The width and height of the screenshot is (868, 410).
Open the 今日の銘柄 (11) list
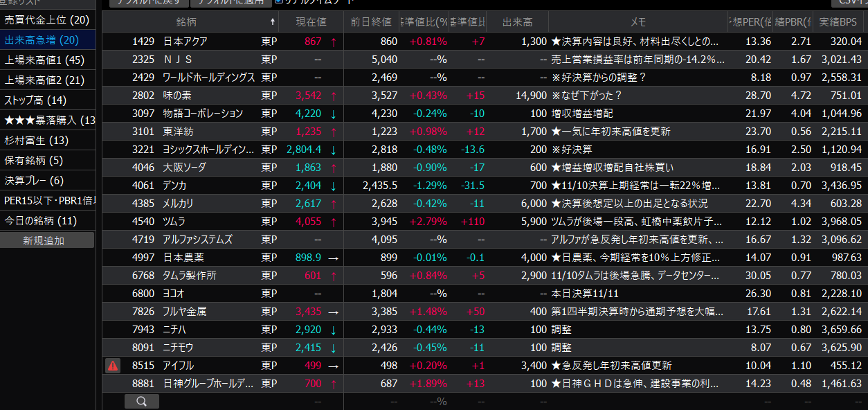47,221
